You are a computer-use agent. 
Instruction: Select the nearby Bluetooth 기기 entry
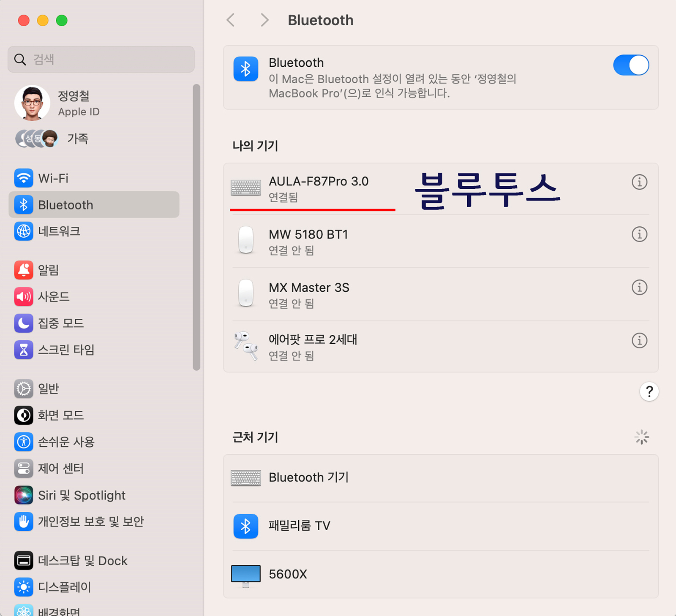coord(441,478)
